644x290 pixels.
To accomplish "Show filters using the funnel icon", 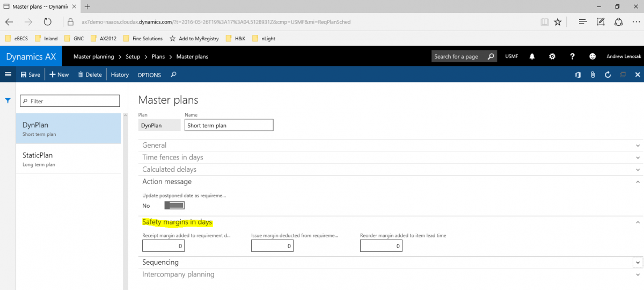I will pos(8,100).
